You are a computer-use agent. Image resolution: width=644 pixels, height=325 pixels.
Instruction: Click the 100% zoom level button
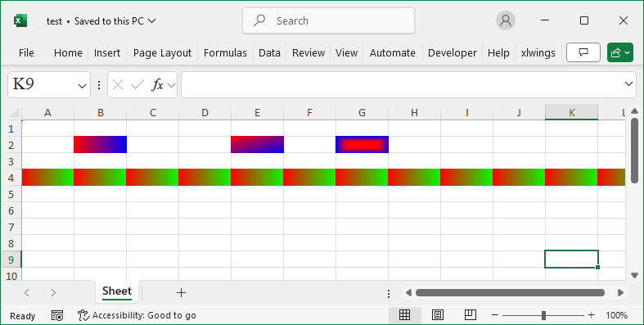tap(616, 315)
